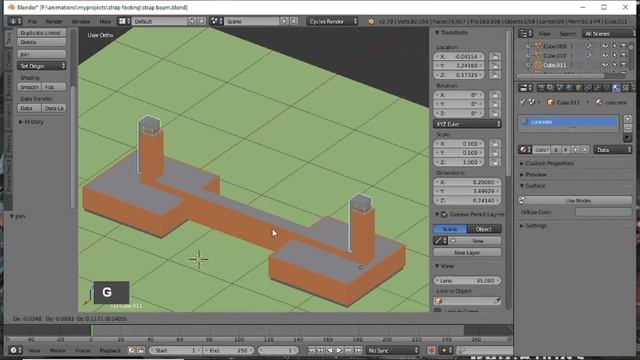Set shading to Flat
This screenshot has height=360, width=640.
54,87
